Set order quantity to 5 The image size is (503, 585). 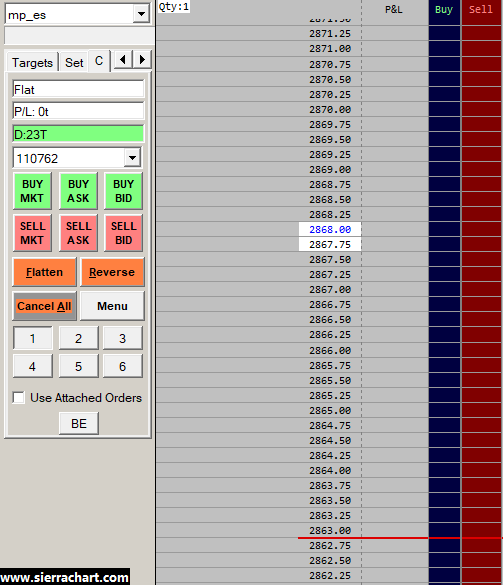[x=78, y=366]
